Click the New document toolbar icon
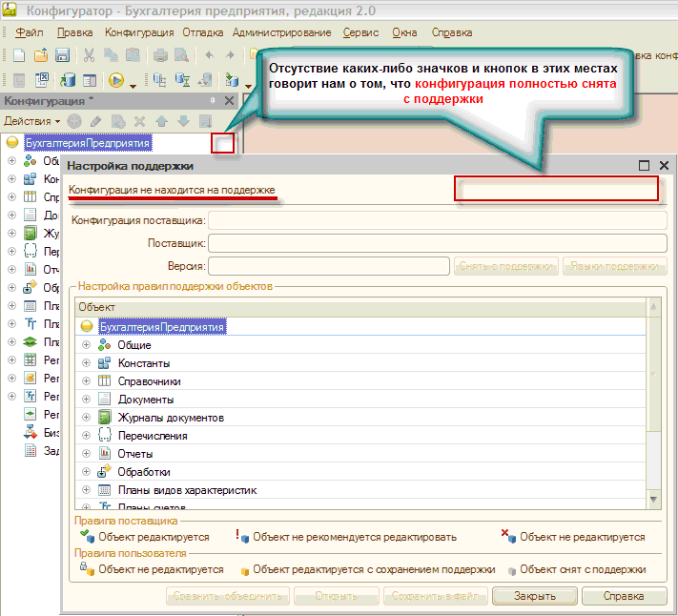Image resolution: width=678 pixels, height=616 pixels. 21,55
